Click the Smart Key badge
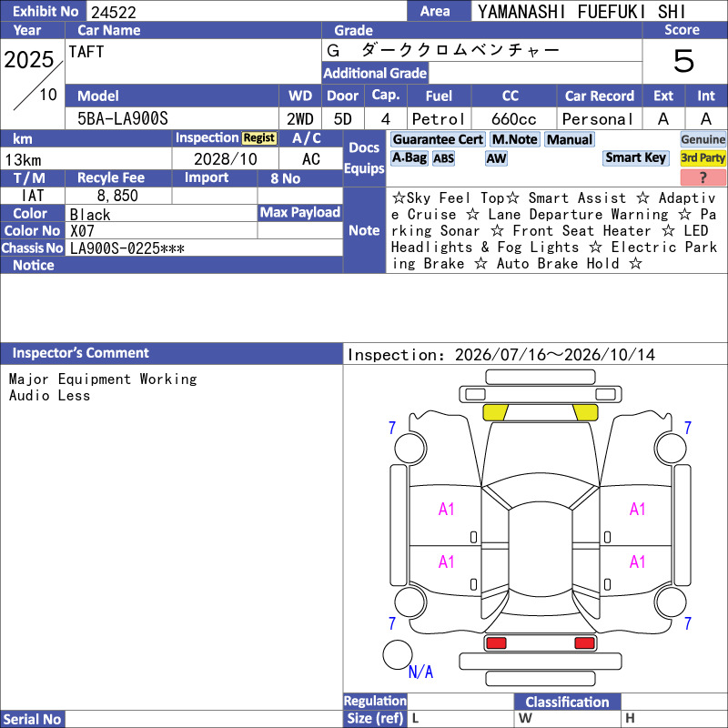This screenshot has width=728, height=728. pyautogui.click(x=635, y=157)
